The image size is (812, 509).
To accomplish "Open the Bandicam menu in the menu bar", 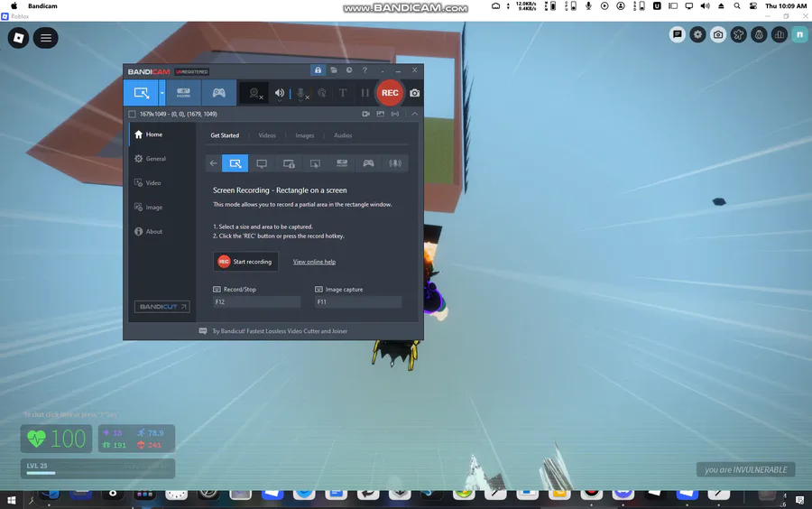I will point(42,5).
